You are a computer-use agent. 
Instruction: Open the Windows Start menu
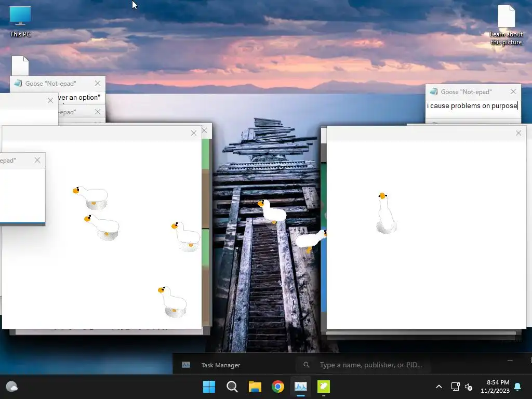[209, 387]
